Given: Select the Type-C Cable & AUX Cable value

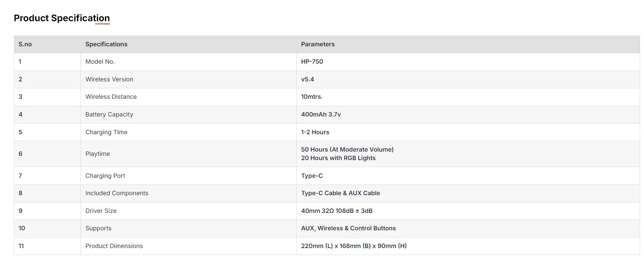Looking at the screenshot, I should click(341, 193).
